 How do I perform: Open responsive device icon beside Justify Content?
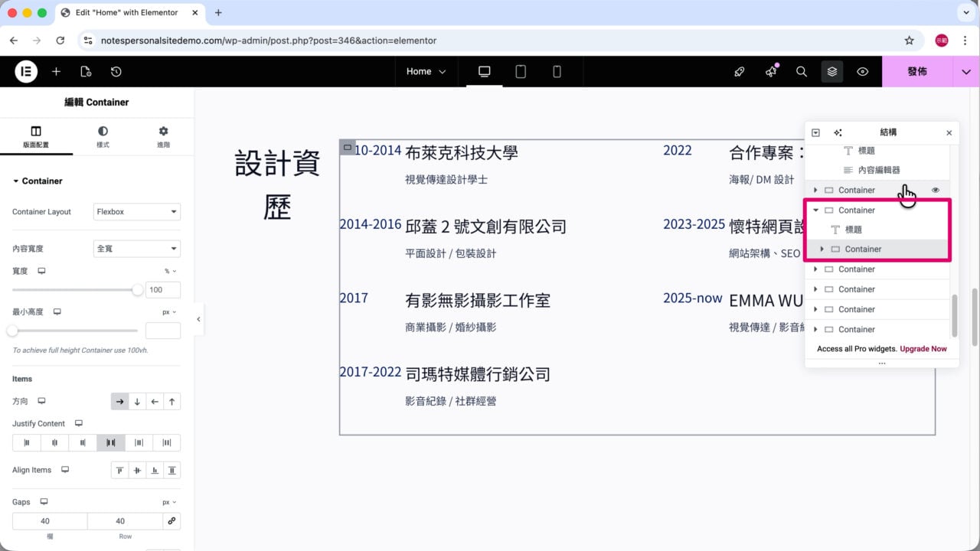78,423
